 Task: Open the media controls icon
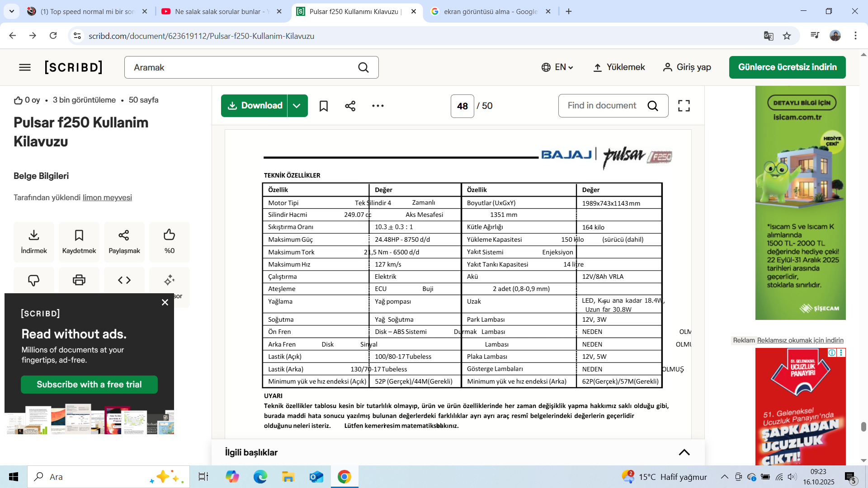(x=815, y=36)
